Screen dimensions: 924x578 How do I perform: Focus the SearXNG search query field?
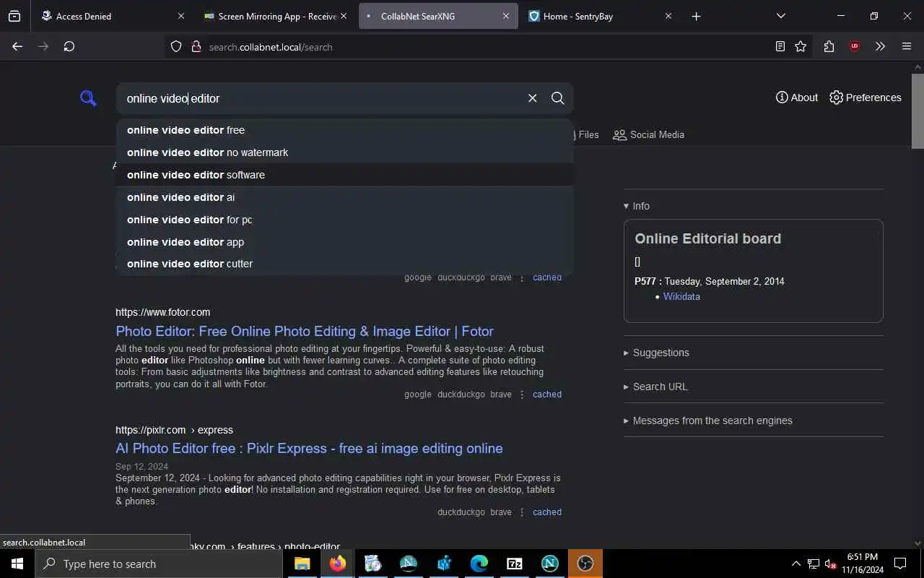pyautogui.click(x=321, y=98)
